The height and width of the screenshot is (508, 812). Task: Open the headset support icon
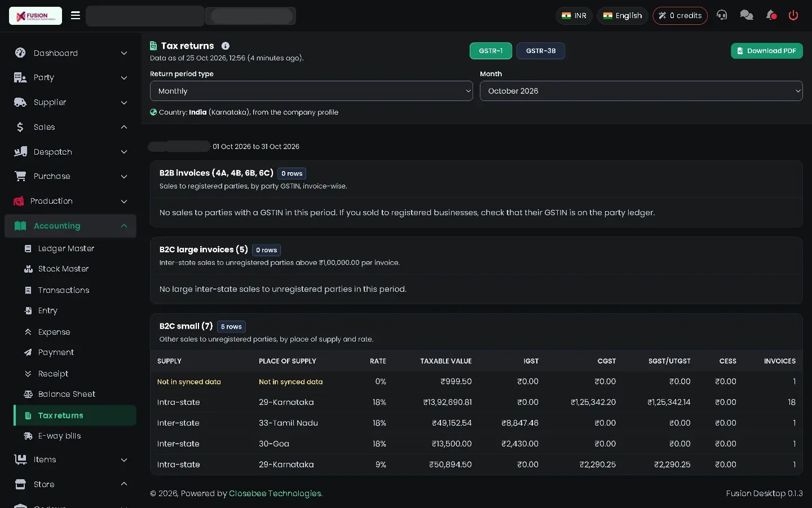coord(722,15)
